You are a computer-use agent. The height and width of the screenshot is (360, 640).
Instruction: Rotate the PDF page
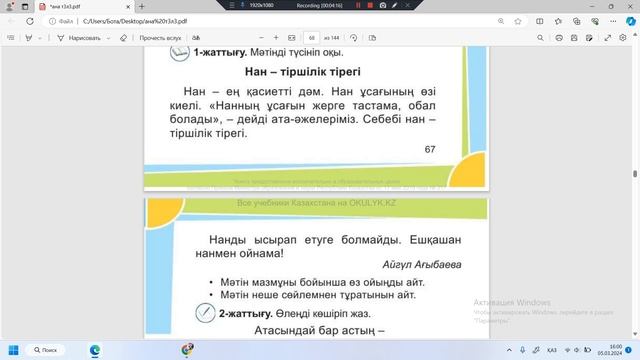coord(353,38)
